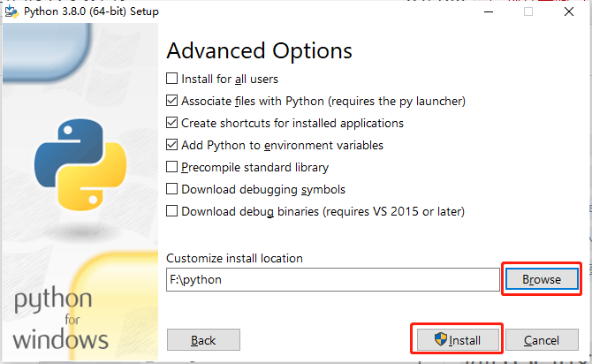Close the Python 3.8.0 Setup window
592x364 pixels.
pyautogui.click(x=569, y=11)
